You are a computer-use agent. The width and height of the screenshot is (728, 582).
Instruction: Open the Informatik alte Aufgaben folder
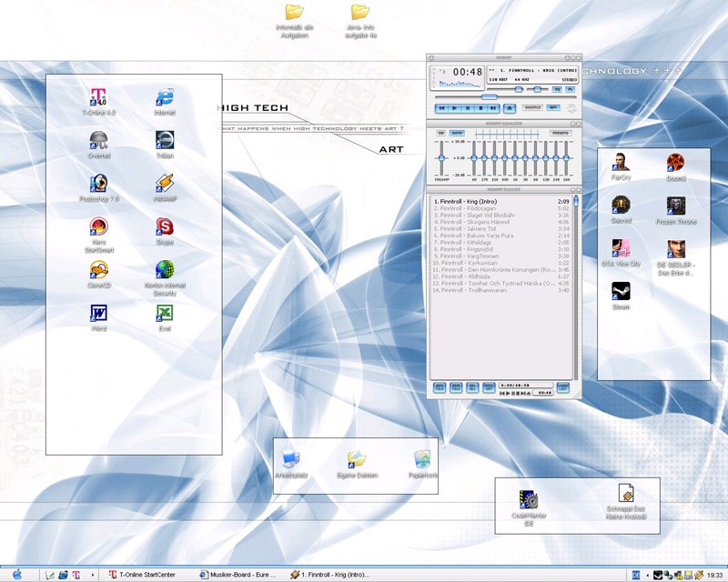[294, 21]
